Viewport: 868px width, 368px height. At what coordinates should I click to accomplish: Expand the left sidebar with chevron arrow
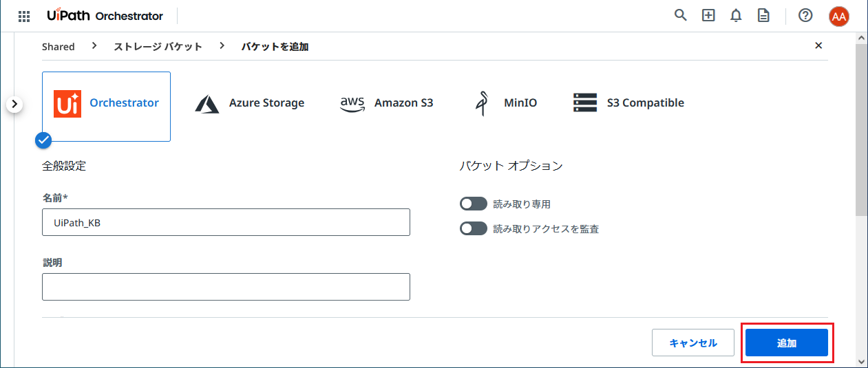click(x=15, y=105)
